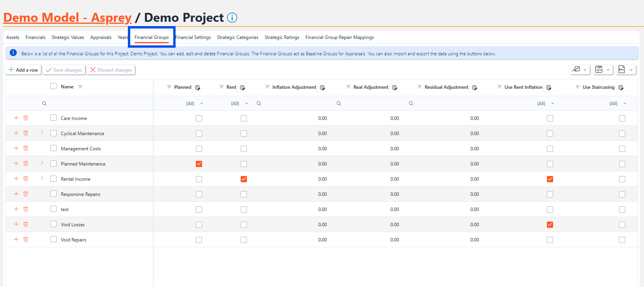Uncheck Use Rent Inflation for Void Losses
The height and width of the screenshot is (287, 644).
coord(550,225)
